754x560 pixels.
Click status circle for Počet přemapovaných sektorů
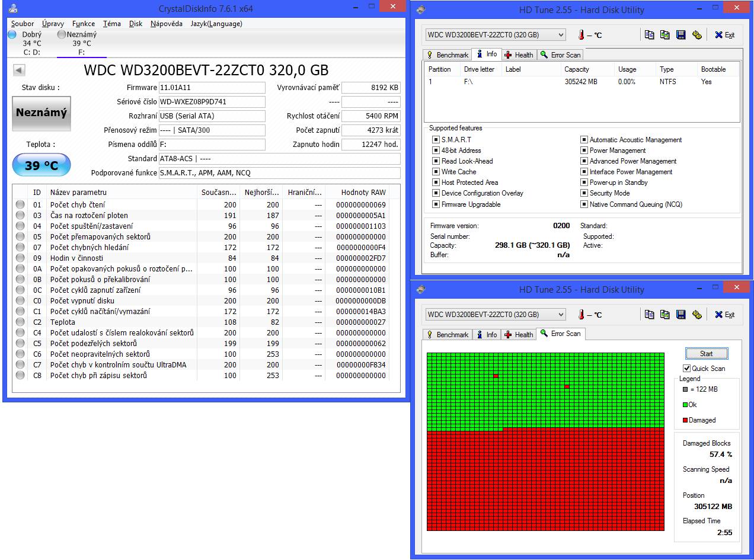click(x=20, y=236)
